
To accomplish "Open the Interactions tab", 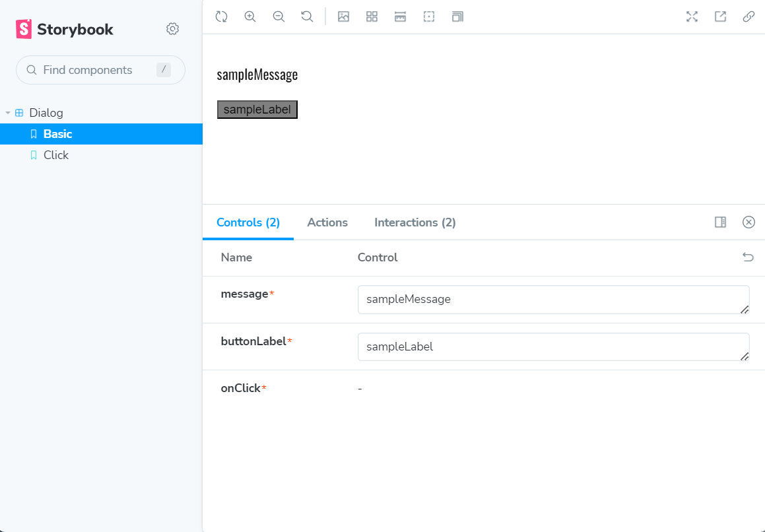I will pos(415,222).
